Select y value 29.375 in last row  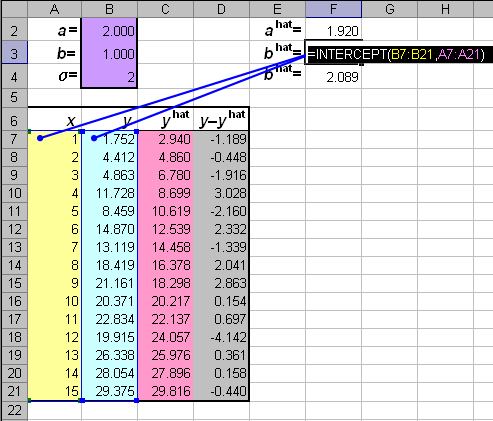pyautogui.click(x=109, y=391)
